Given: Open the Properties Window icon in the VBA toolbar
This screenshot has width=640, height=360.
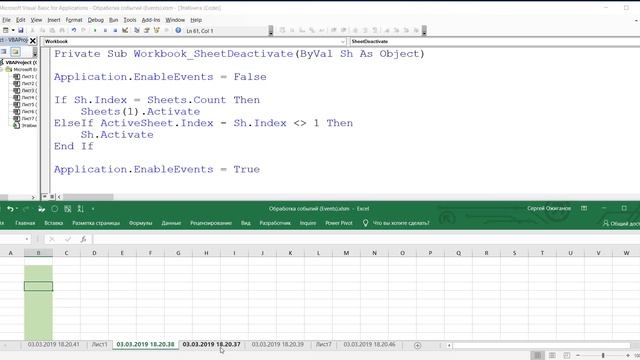Looking at the screenshot, I should point(147,30).
